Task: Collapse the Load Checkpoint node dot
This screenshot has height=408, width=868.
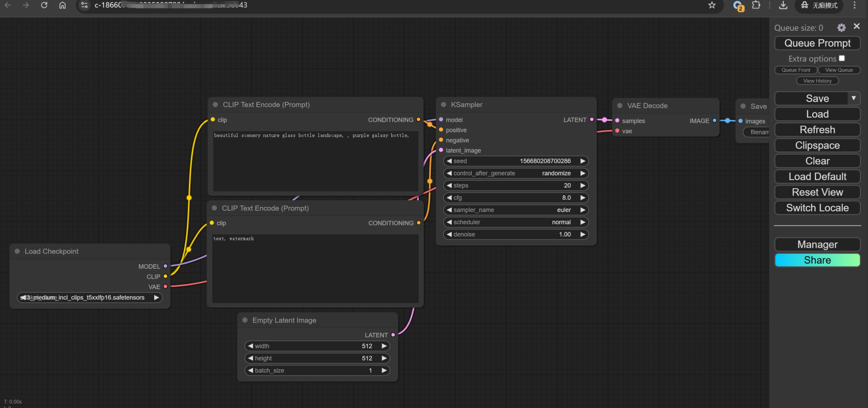Action: point(17,251)
